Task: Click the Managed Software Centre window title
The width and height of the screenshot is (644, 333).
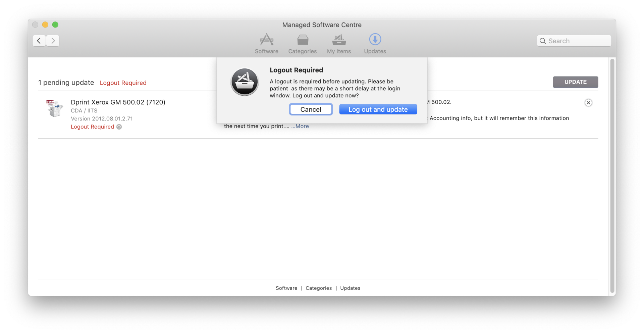Action: (x=322, y=25)
